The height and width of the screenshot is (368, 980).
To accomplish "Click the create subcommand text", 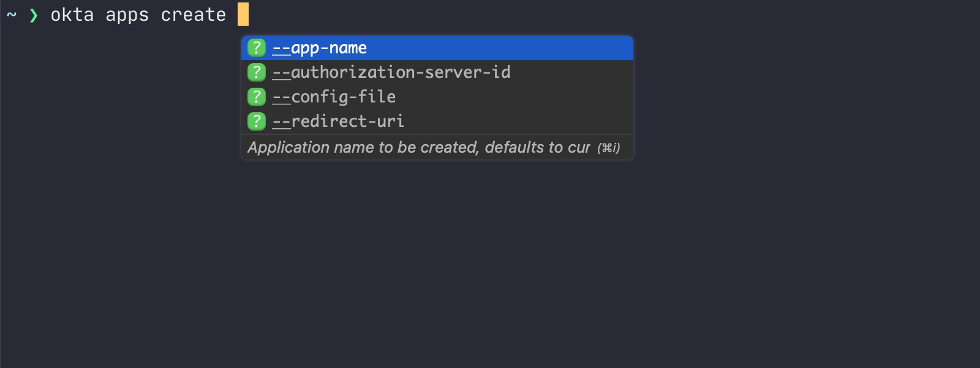I will 195,14.
